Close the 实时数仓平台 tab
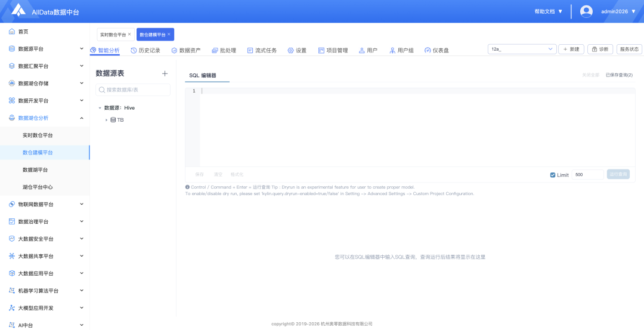This screenshot has width=644, height=330. (129, 34)
